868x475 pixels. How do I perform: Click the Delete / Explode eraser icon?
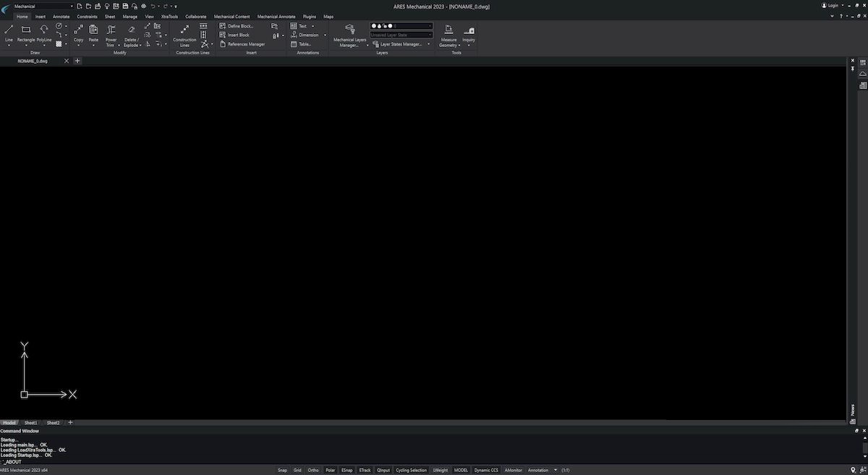pyautogui.click(x=132, y=30)
